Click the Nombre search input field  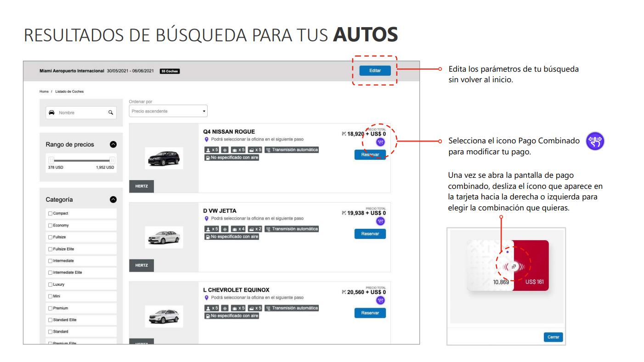[81, 113]
